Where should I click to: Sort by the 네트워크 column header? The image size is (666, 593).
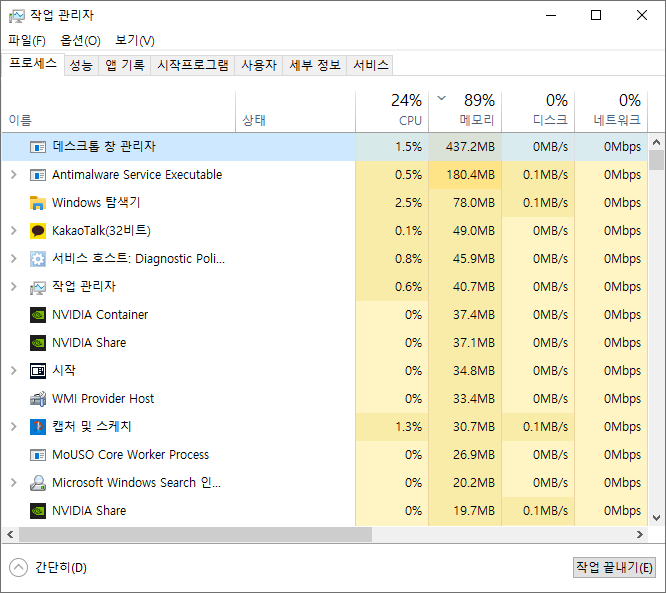pyautogui.click(x=611, y=111)
